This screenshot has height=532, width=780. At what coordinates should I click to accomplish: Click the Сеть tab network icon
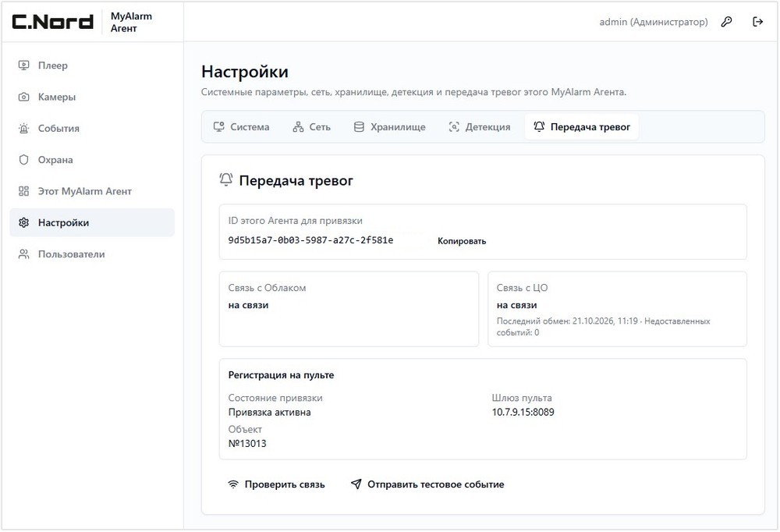(x=298, y=127)
